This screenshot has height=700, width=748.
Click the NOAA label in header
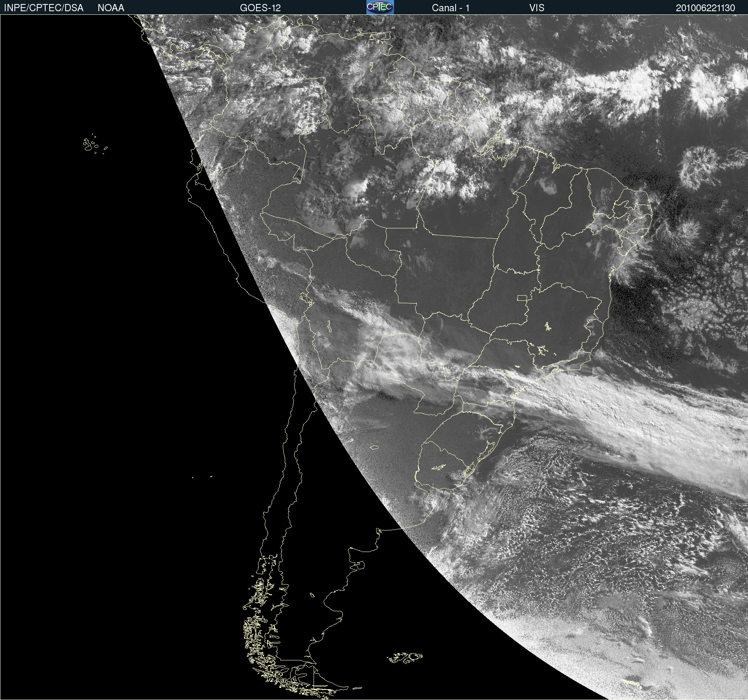point(111,8)
